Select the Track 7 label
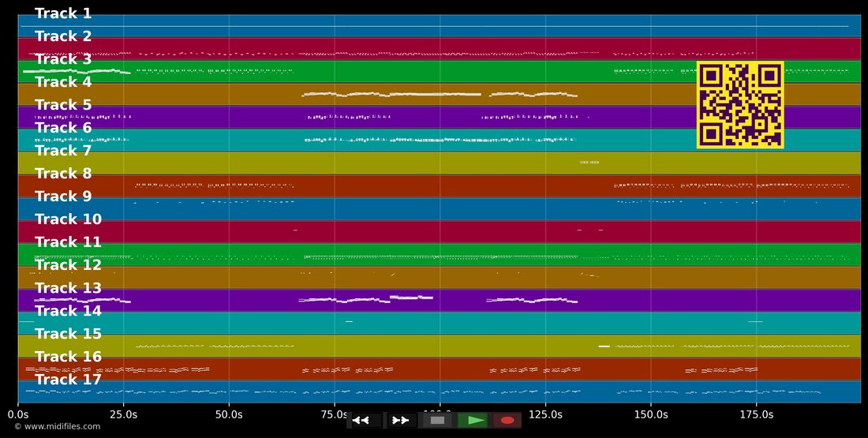The height and width of the screenshot is (438, 868). coord(63,151)
